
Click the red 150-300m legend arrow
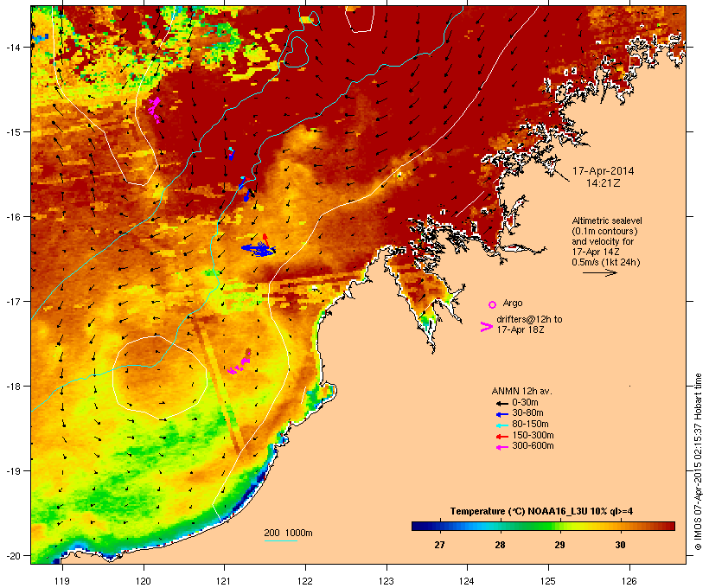(x=502, y=437)
